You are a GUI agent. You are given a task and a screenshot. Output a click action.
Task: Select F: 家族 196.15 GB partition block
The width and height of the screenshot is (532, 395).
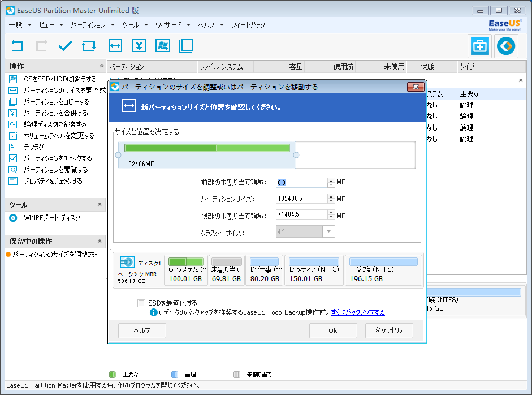tap(383, 271)
